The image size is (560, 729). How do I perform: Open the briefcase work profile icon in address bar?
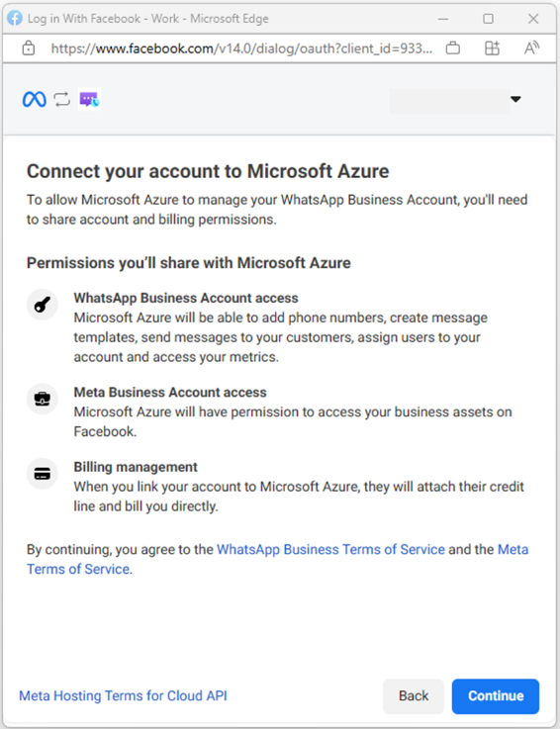[452, 47]
